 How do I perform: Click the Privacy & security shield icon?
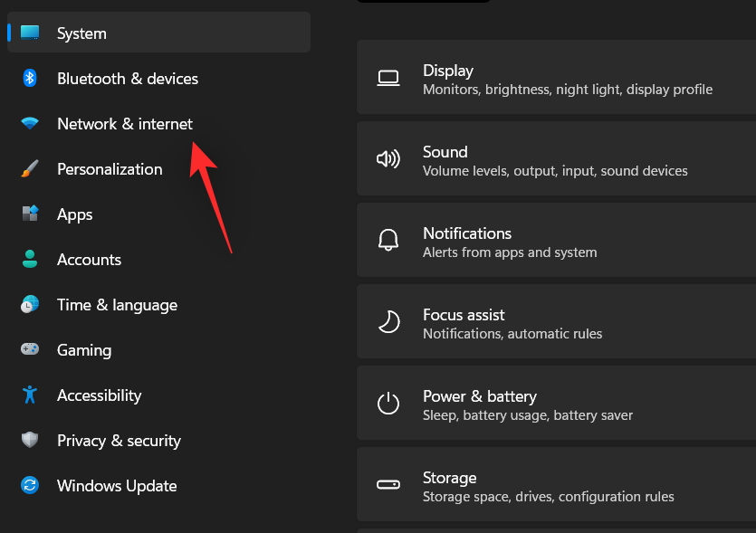29,441
